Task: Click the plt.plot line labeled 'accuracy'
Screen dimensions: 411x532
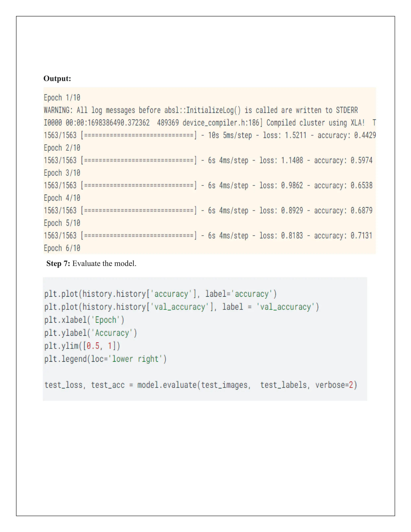Action: coord(161,294)
